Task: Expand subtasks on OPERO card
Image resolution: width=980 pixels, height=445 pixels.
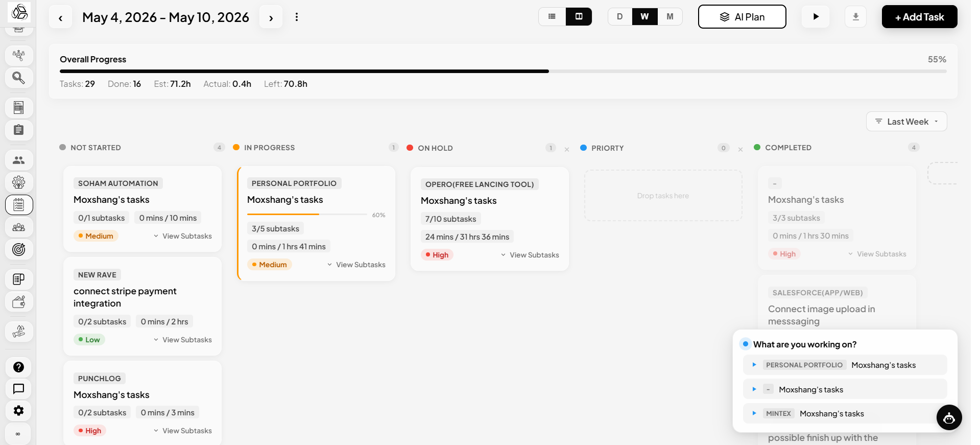Action: click(530, 255)
